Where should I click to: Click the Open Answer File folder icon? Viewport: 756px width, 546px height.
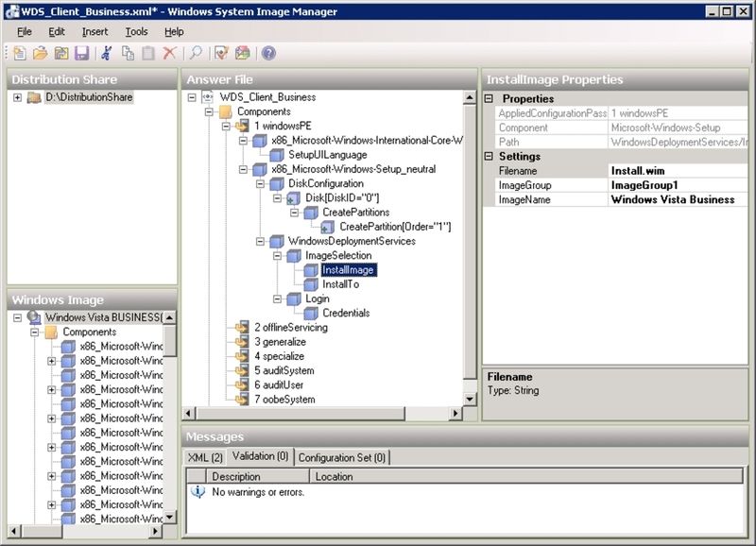[41, 54]
